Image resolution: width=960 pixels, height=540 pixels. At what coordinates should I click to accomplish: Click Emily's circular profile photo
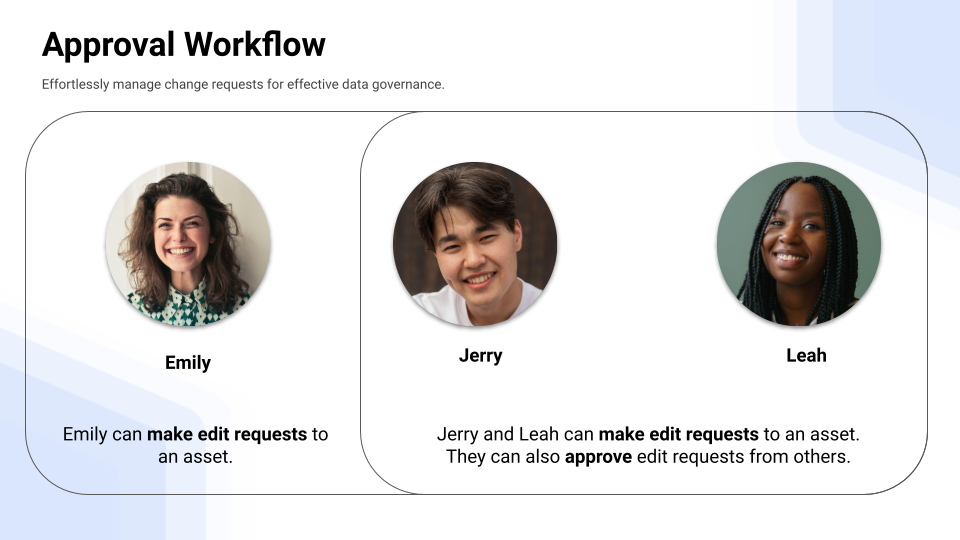(188, 245)
